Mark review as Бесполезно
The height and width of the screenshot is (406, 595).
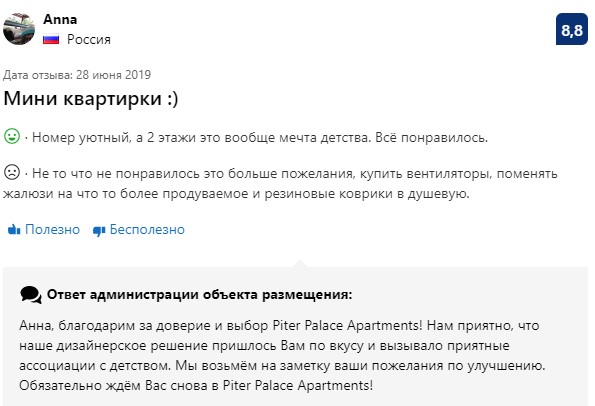[147, 230]
